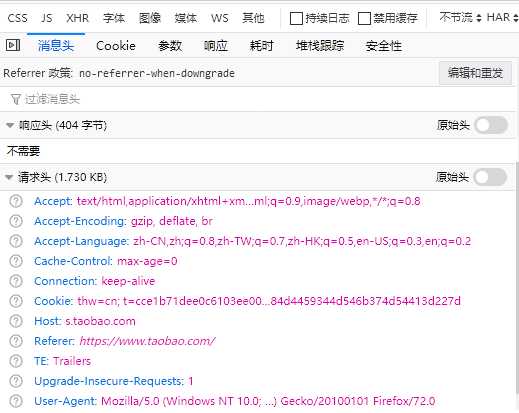Click the help icon beside Connection header

coord(16,281)
